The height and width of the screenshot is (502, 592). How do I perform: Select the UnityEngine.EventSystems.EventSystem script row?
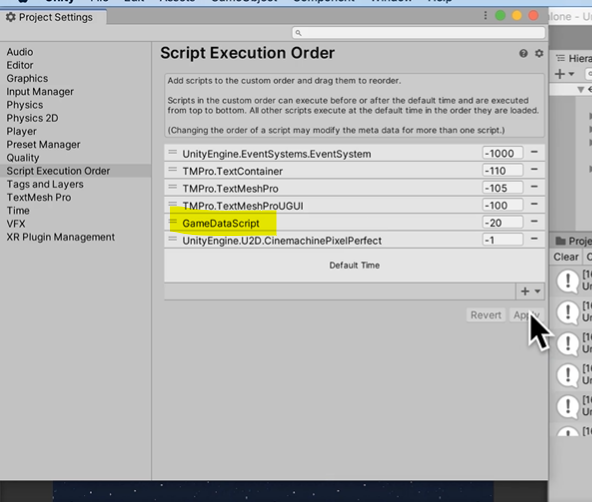[355, 154]
